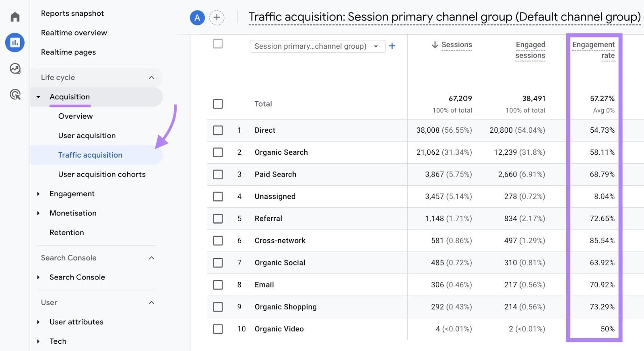Sort by the Engaged sessions column header
Screen dimensions: 644x351
click(530, 50)
